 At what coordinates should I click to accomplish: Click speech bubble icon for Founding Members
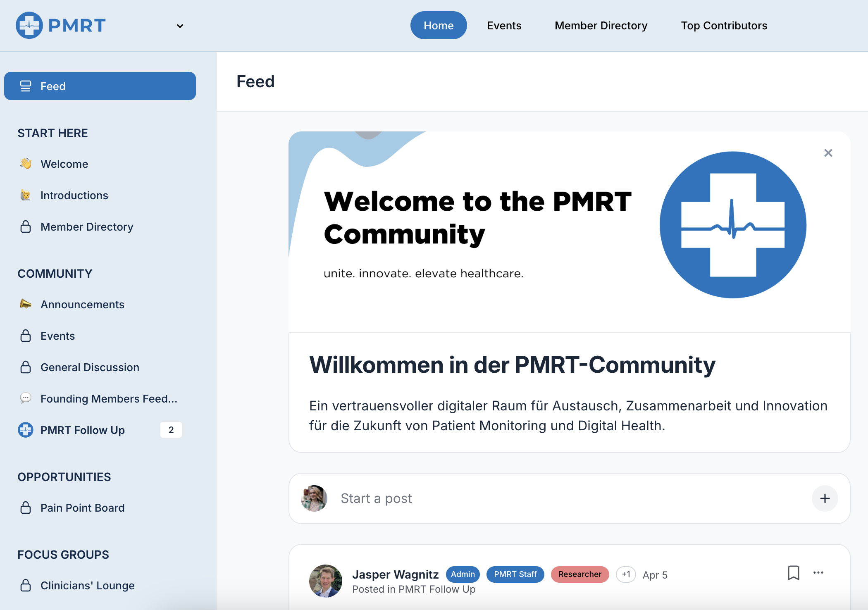pos(26,398)
